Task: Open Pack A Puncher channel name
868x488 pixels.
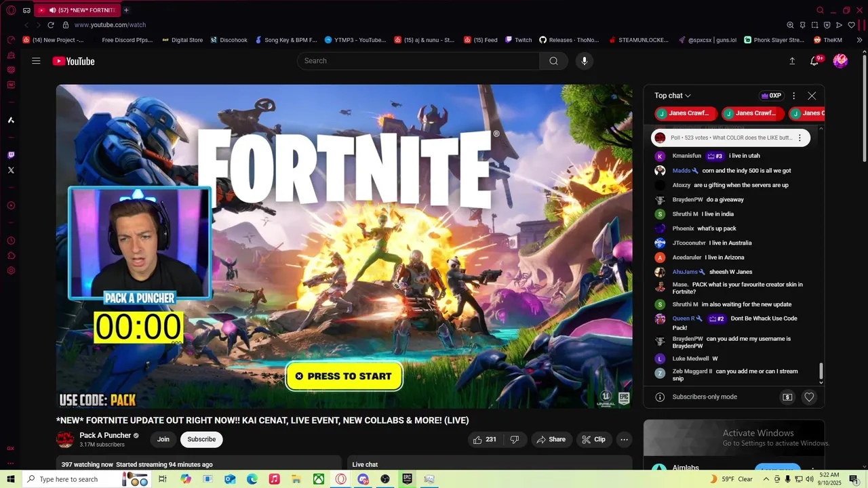Action: (x=105, y=436)
